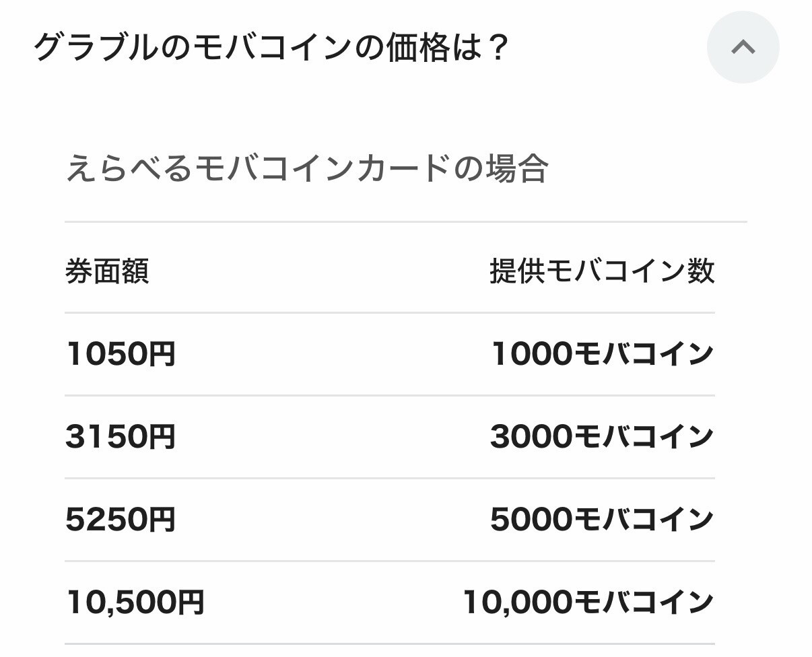The height and width of the screenshot is (657, 812).
Task: Click the divider line directly under the subtitle
Action: pyautogui.click(x=405, y=221)
